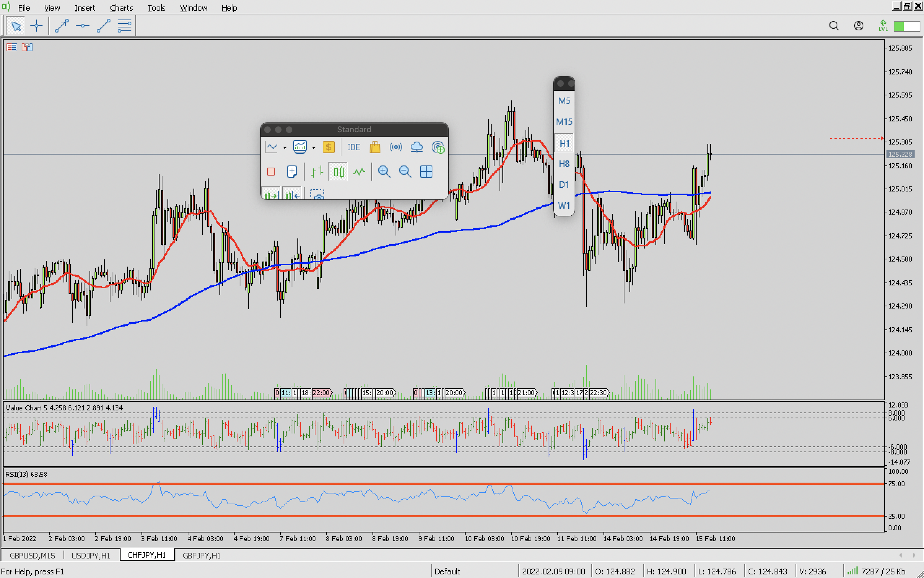Choose the arrowed line drawing tool
The image size is (924, 578).
tap(61, 26)
